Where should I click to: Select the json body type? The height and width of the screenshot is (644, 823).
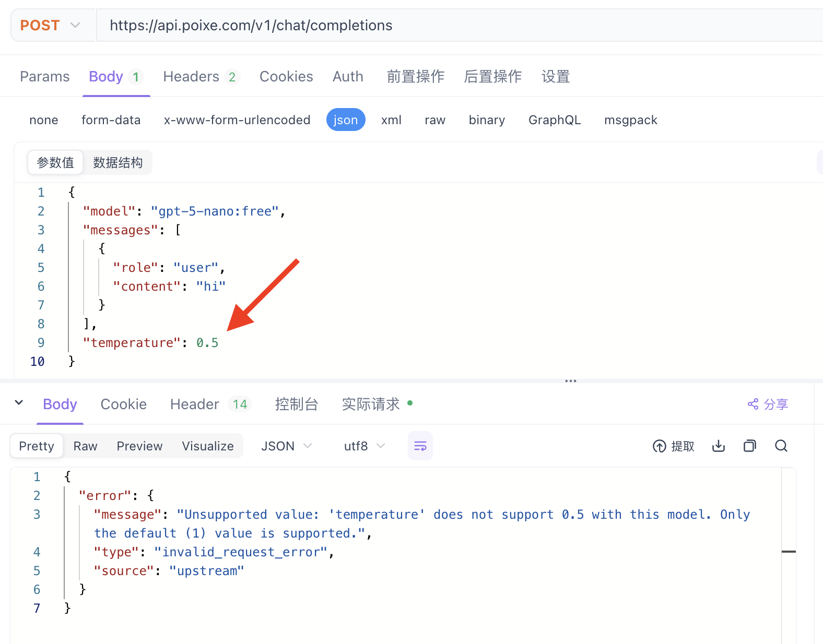pos(345,120)
